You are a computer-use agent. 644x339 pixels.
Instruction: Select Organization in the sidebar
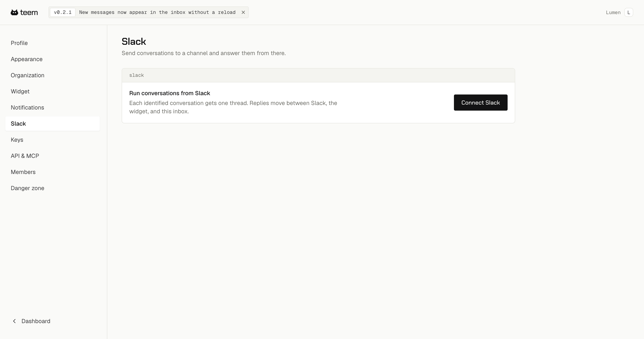pyautogui.click(x=53, y=75)
